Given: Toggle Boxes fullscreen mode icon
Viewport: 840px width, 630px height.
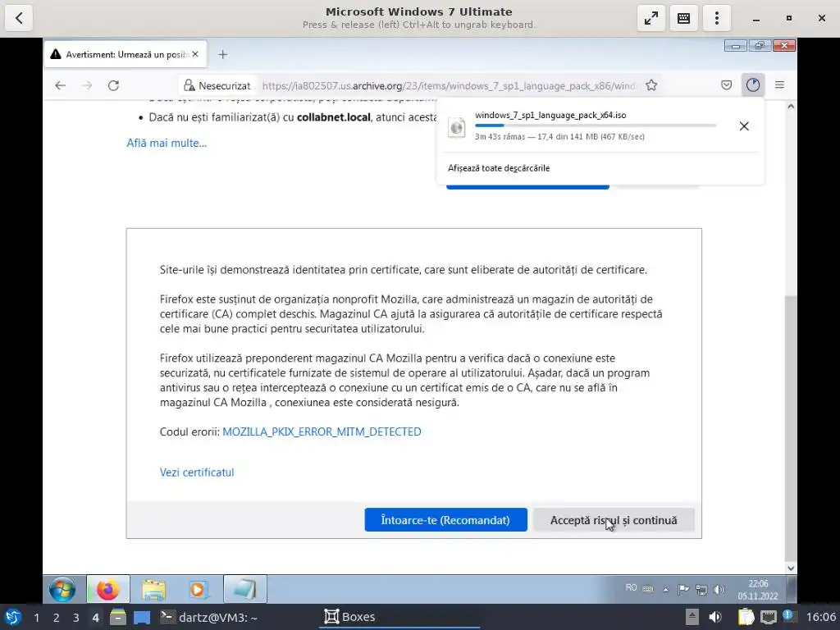Looking at the screenshot, I should point(651,18).
